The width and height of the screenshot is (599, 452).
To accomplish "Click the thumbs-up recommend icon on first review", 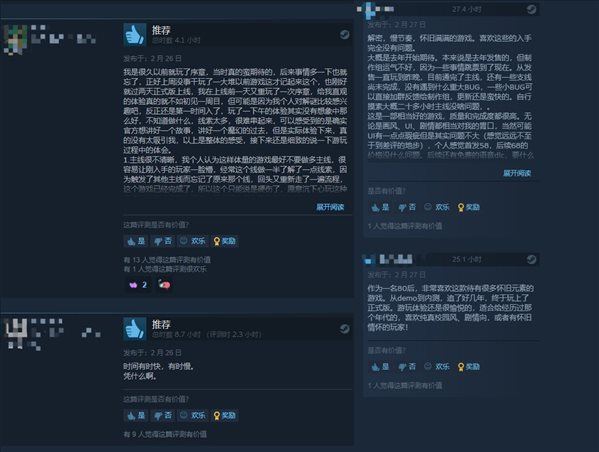I will 134,35.
